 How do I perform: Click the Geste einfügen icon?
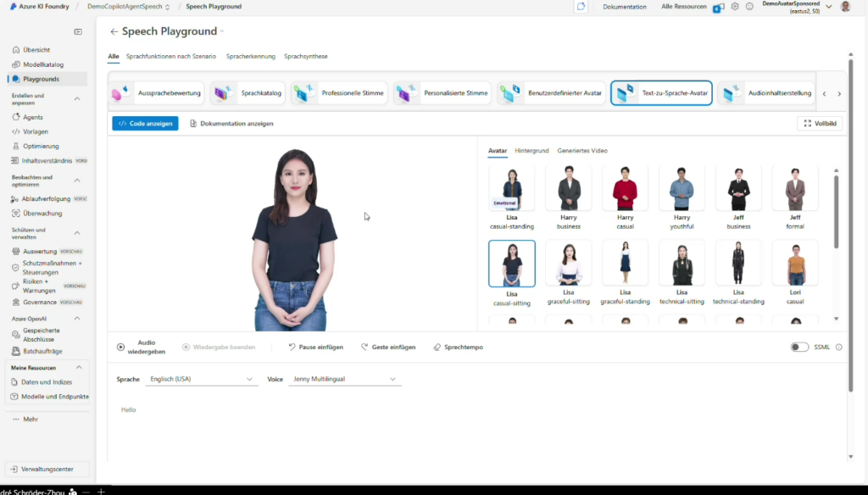(364, 348)
